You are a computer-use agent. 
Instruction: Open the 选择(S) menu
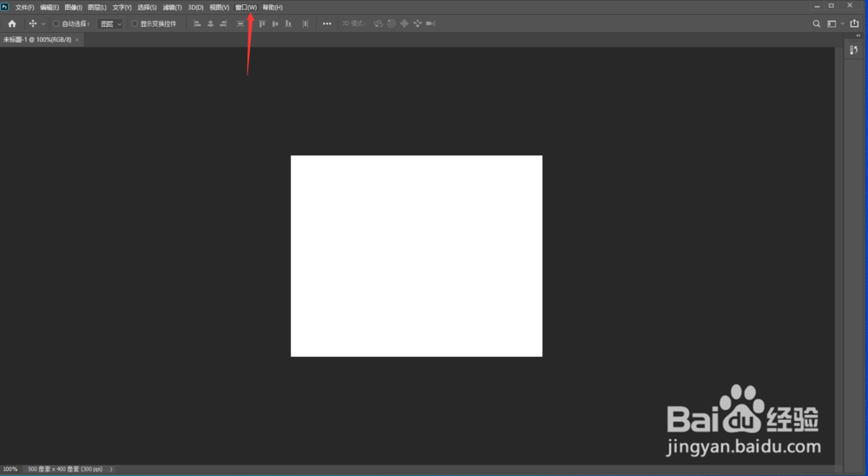click(x=147, y=8)
